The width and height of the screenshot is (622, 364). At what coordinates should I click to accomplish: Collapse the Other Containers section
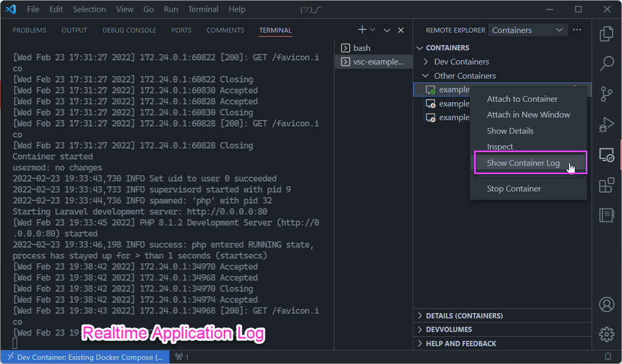pos(426,76)
